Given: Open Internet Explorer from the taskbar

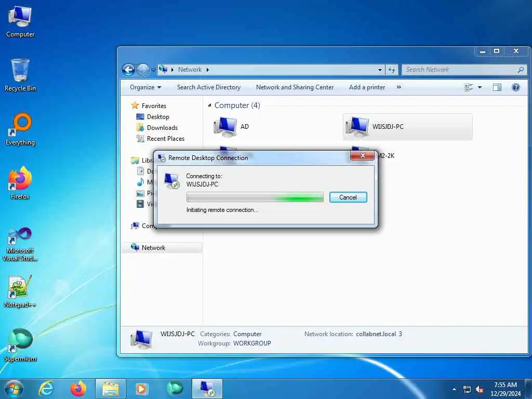Looking at the screenshot, I should (46, 389).
